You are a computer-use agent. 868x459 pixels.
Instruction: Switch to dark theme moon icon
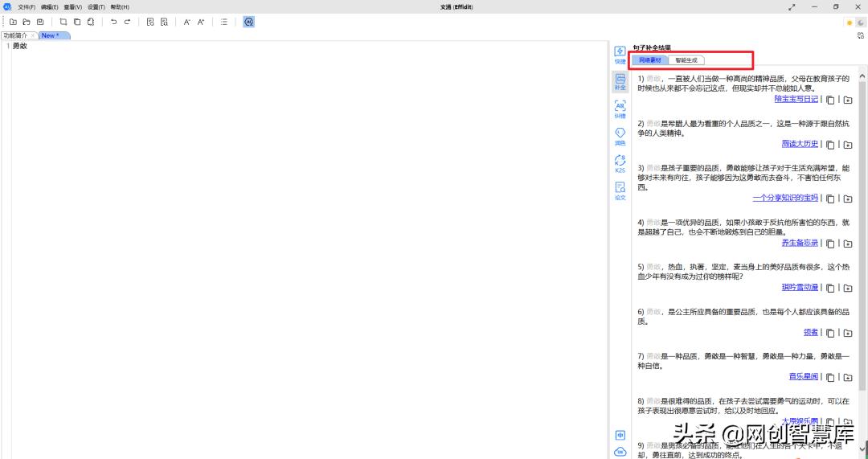(861, 23)
